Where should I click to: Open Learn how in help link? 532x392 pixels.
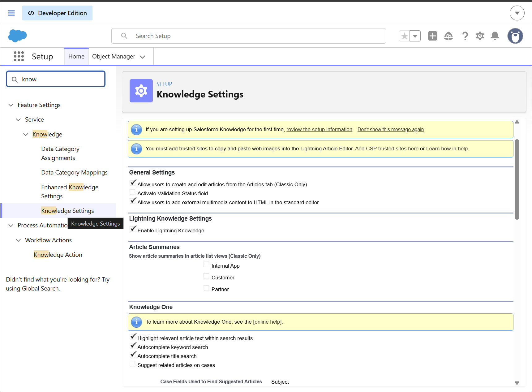pos(447,149)
